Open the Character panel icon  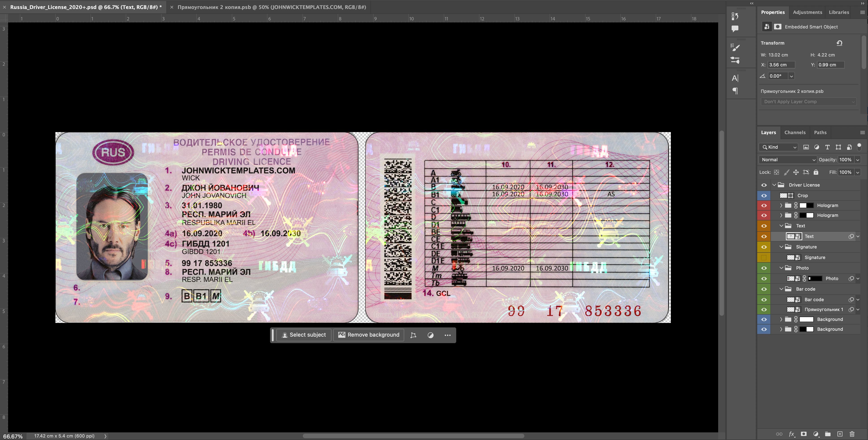click(x=735, y=78)
